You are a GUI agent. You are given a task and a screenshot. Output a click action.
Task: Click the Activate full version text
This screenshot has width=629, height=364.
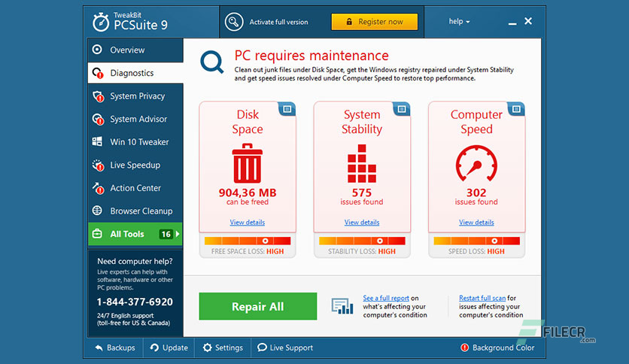[279, 22]
